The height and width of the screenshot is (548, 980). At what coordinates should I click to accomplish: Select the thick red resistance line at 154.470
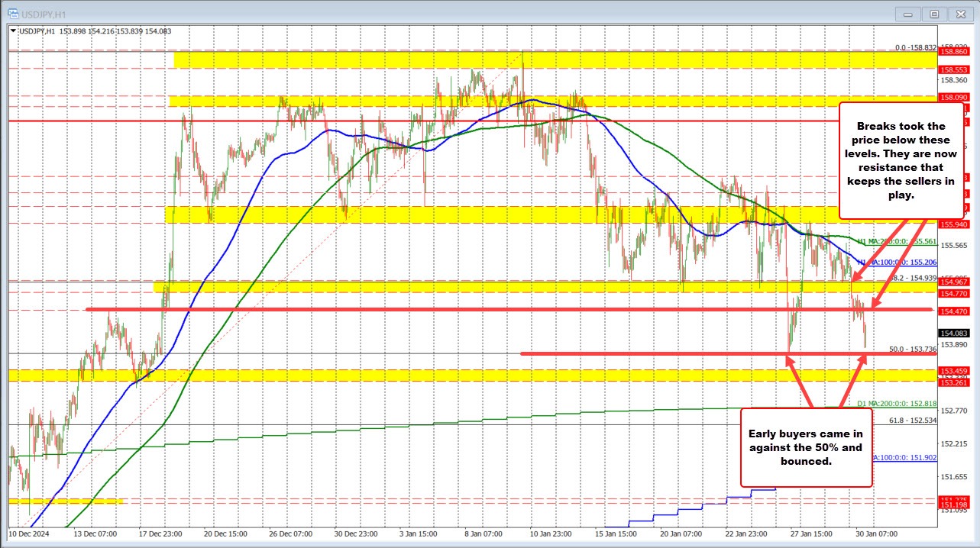coord(458,310)
